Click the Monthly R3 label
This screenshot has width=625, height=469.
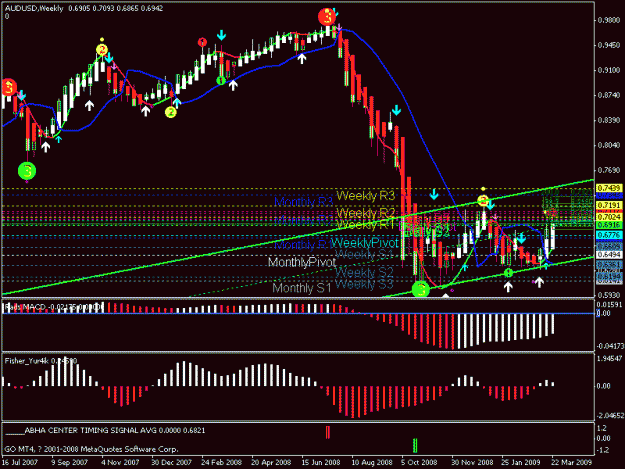click(303, 202)
